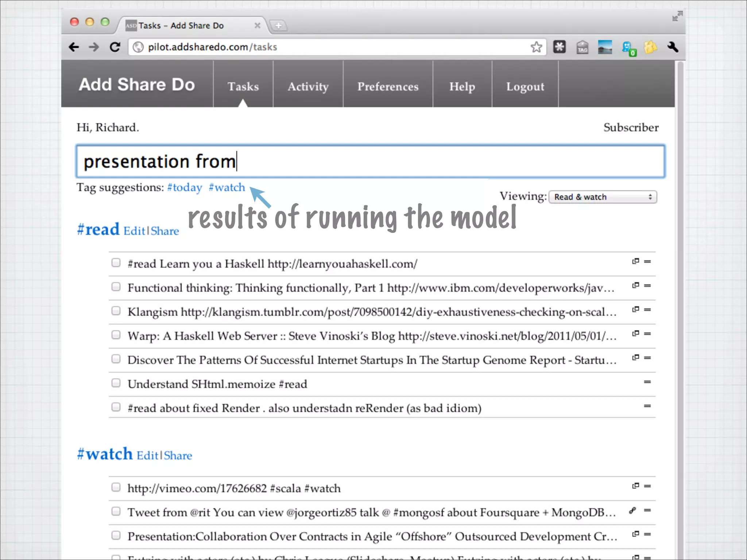Click Edit beside the #watch heading
This screenshot has width=747, height=560.
tap(147, 456)
